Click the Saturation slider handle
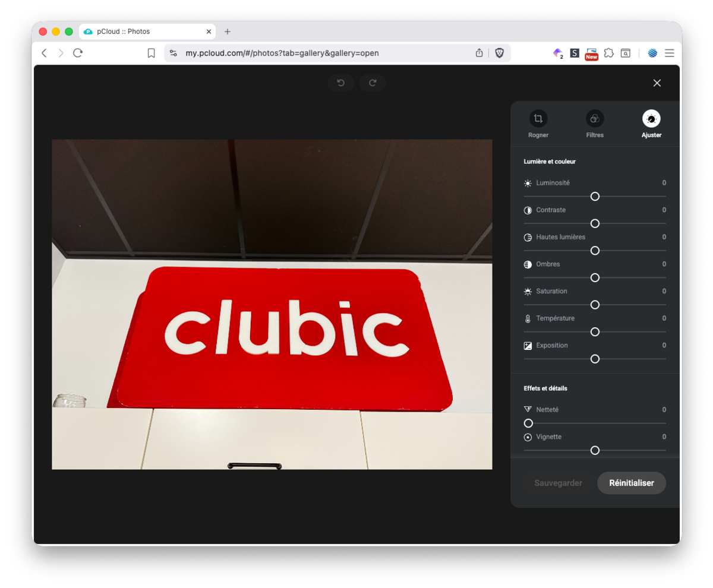Viewport: 713px width, 588px height. click(595, 305)
